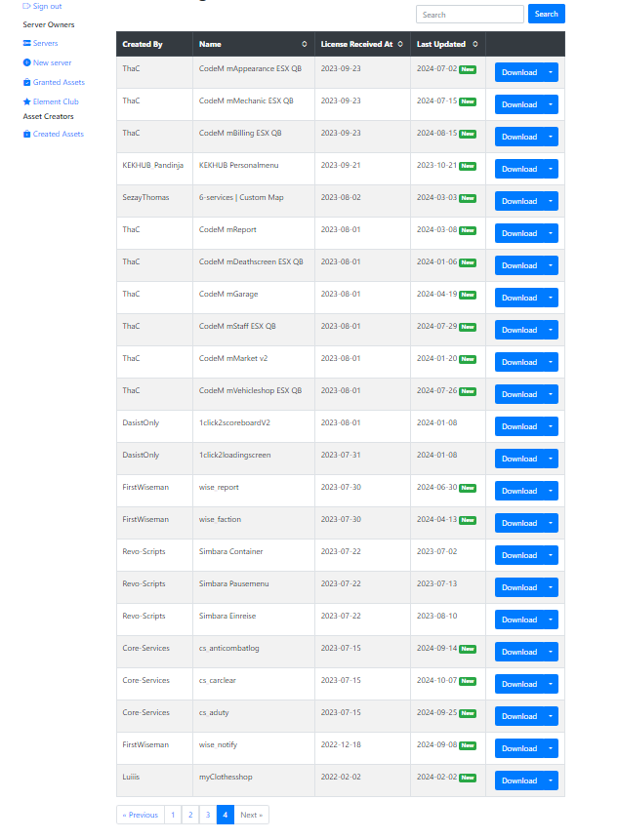Expand download arrow for CodeM mReport
This screenshot has height=840, width=618.
(551, 233)
